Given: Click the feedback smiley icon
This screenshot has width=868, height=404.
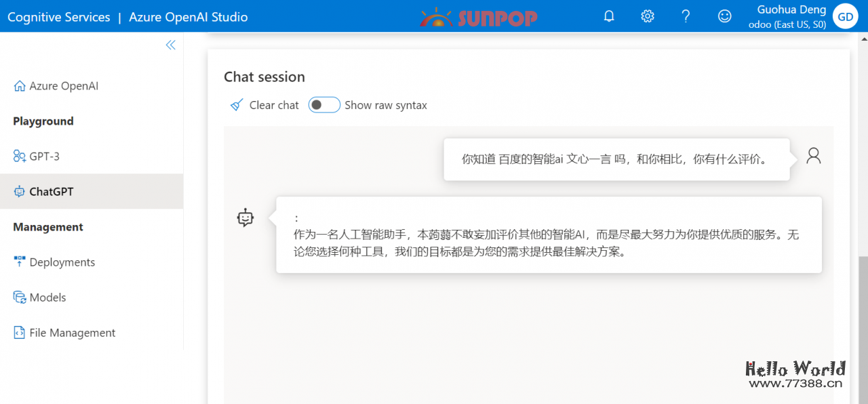Looking at the screenshot, I should click(724, 15).
